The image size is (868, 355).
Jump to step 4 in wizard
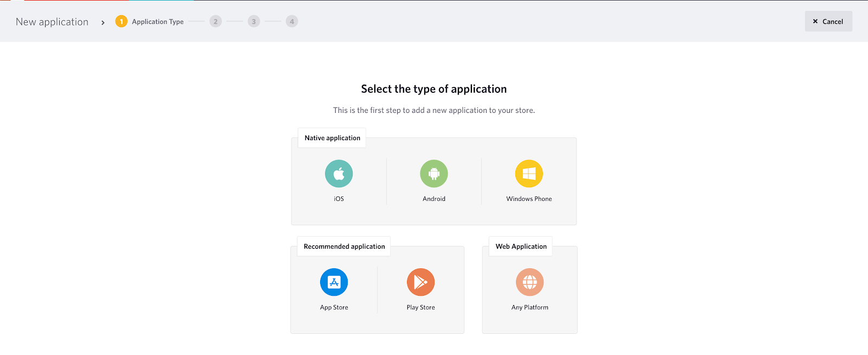[x=292, y=22]
